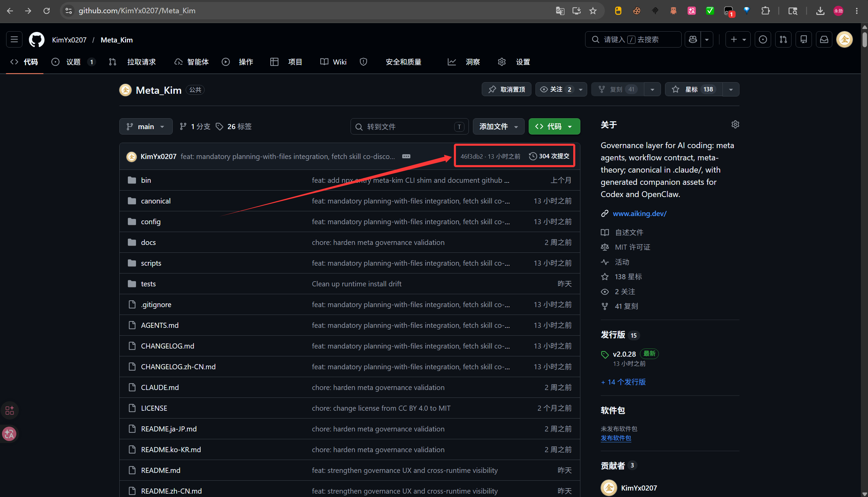868x497 pixels.
Task: Click the 发布软件包 link
Action: tap(616, 438)
